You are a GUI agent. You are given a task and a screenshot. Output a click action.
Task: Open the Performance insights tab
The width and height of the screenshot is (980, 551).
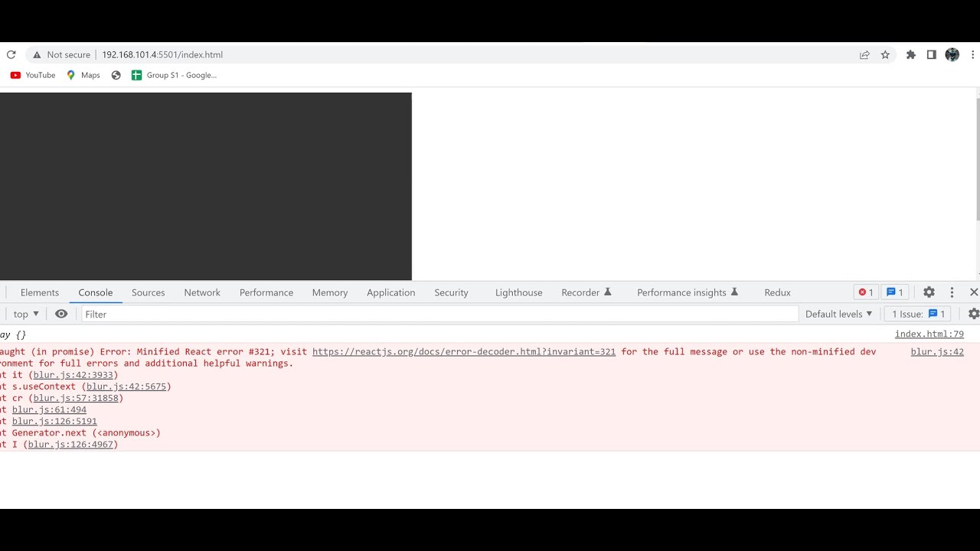[x=688, y=292]
